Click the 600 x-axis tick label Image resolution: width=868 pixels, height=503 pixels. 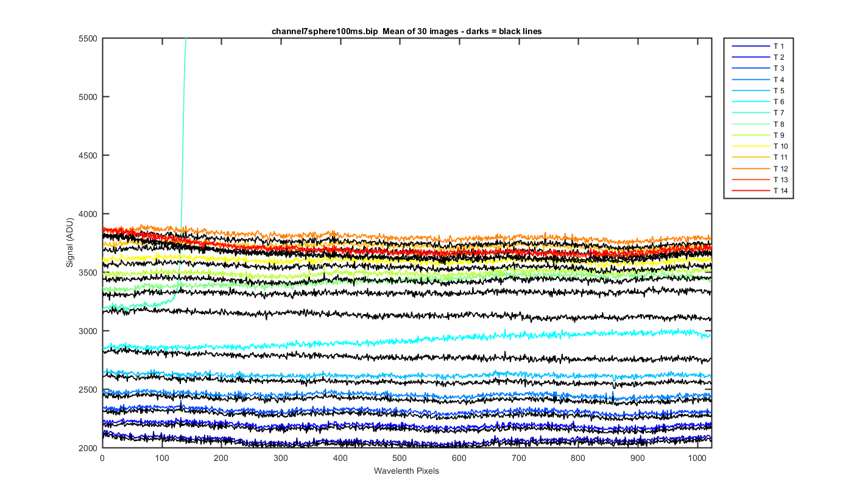(x=459, y=458)
